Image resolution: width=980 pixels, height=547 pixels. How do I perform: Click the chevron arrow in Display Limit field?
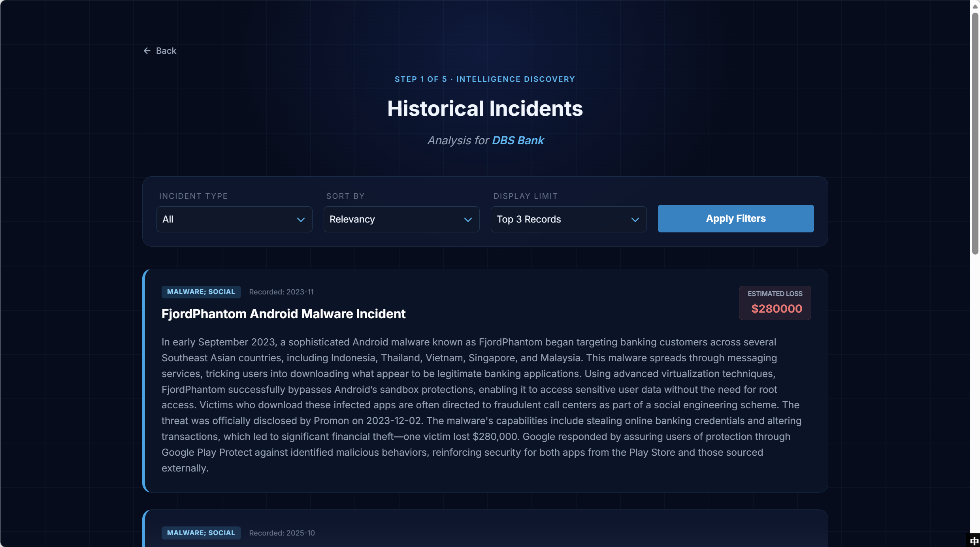(635, 220)
